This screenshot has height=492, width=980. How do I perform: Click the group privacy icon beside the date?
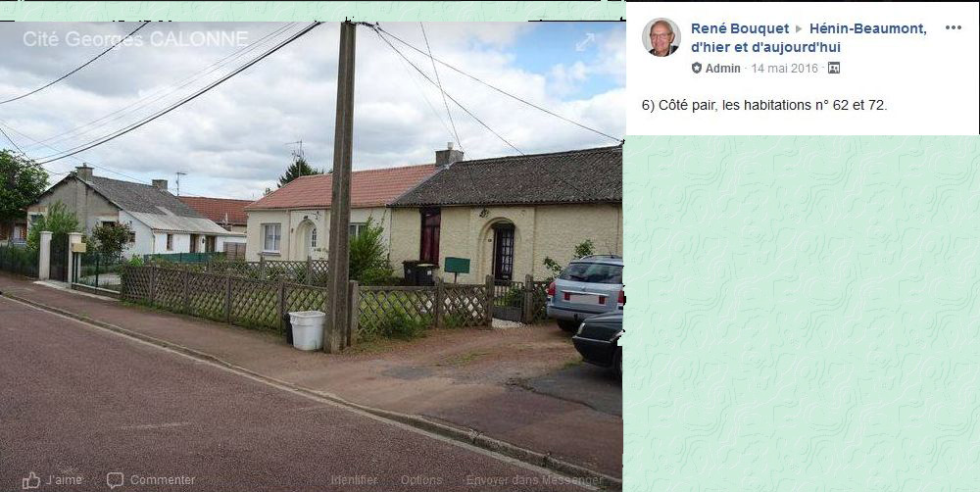point(834,69)
